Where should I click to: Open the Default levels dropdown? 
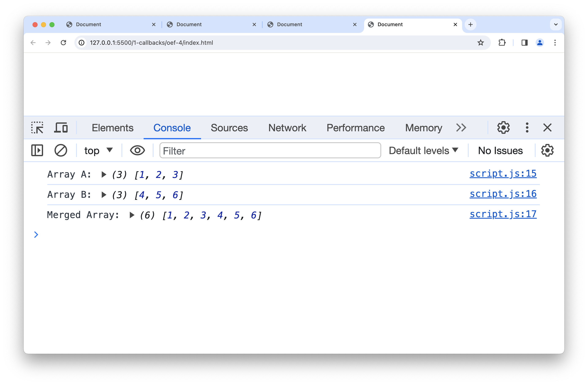[x=423, y=150]
